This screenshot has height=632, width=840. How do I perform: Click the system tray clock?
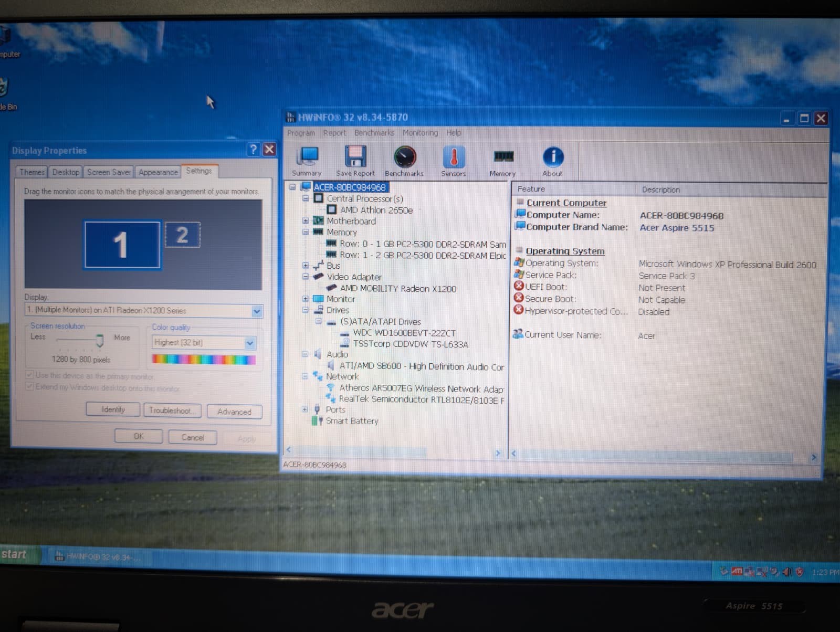[x=825, y=572]
